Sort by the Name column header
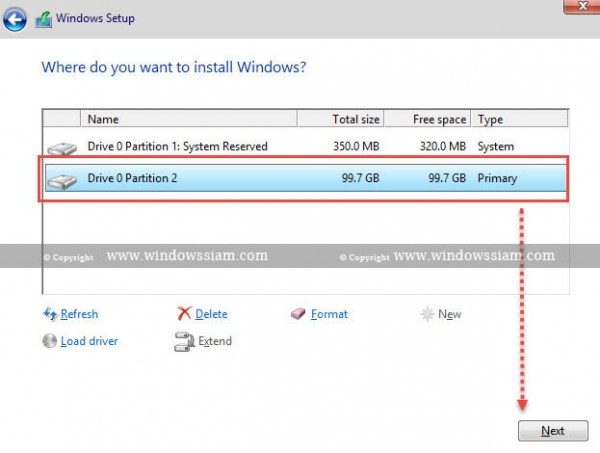600x453 pixels. (189, 119)
